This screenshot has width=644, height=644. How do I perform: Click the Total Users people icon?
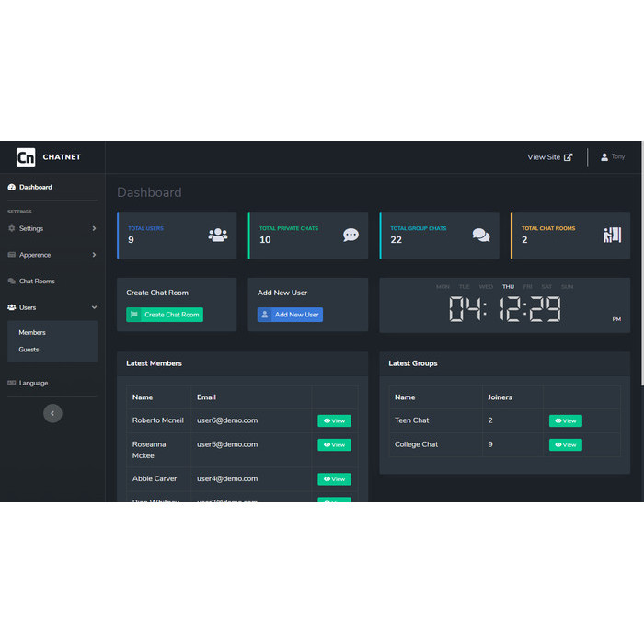(218, 235)
